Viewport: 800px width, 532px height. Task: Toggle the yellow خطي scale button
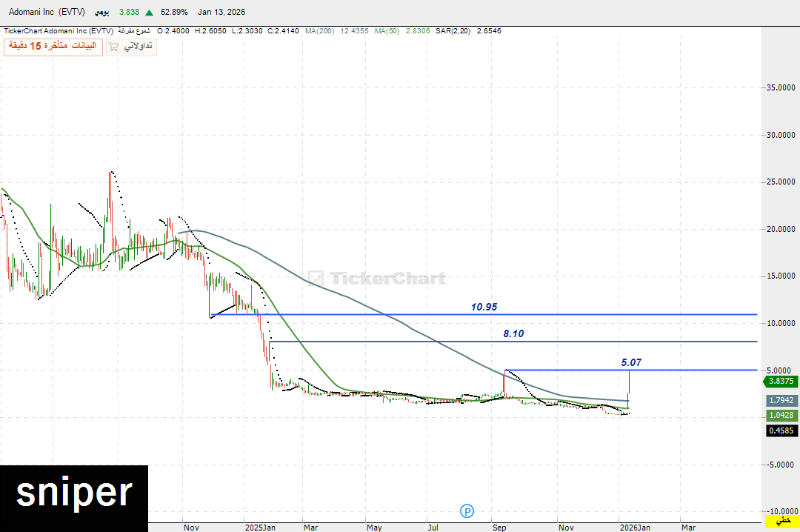point(783,523)
